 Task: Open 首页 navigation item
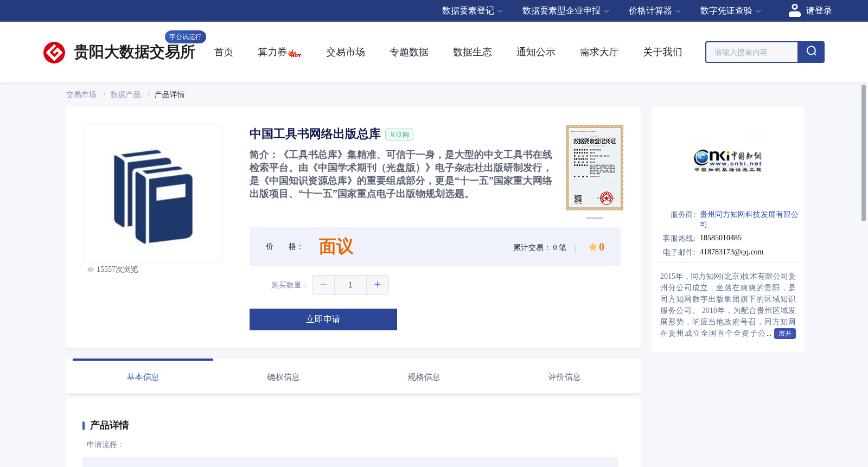[224, 52]
